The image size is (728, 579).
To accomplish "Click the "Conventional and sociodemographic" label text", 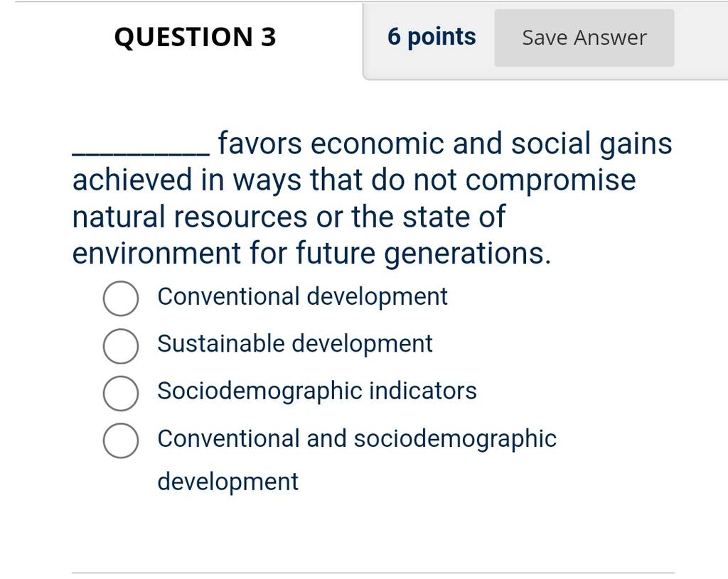I will pos(357,439).
